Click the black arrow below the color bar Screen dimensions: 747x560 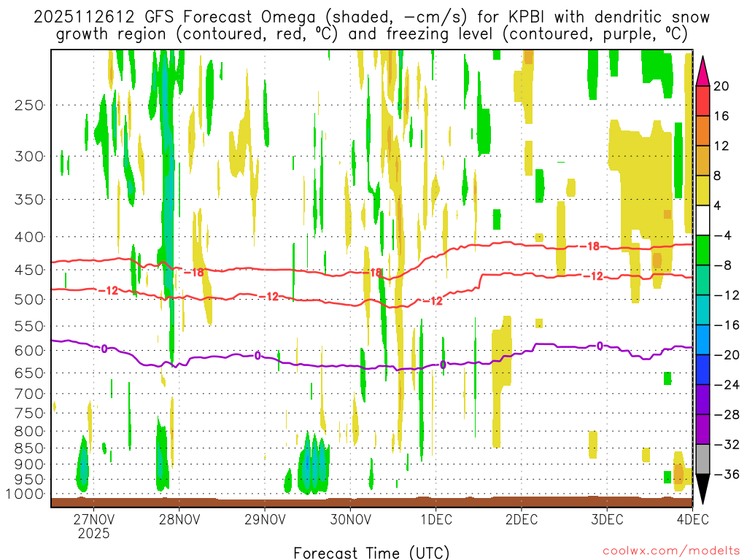click(703, 489)
